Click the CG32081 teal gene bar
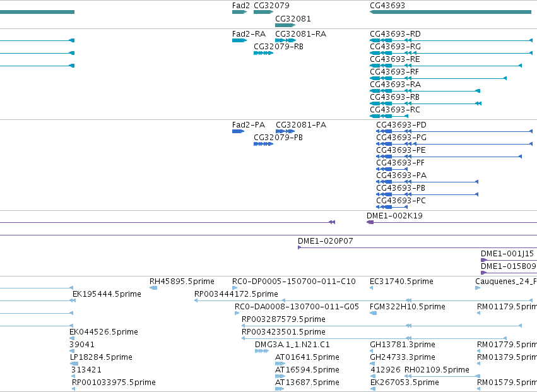 [x=285, y=25]
